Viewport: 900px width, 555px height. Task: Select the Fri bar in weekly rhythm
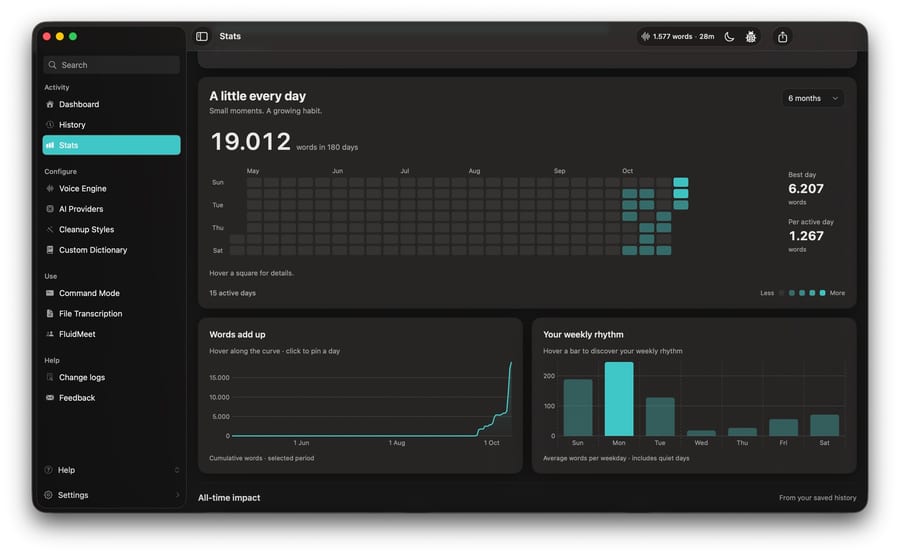[783, 428]
